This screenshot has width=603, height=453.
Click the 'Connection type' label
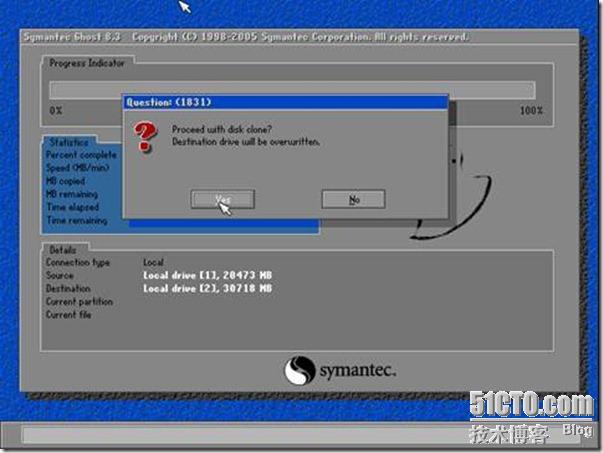(x=78, y=262)
